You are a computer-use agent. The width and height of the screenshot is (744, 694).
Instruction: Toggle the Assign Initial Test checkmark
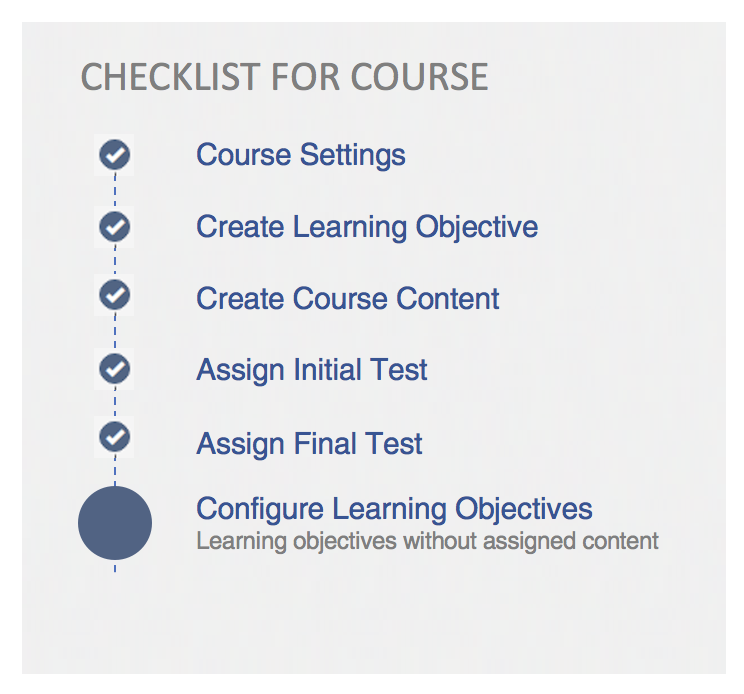point(115,368)
